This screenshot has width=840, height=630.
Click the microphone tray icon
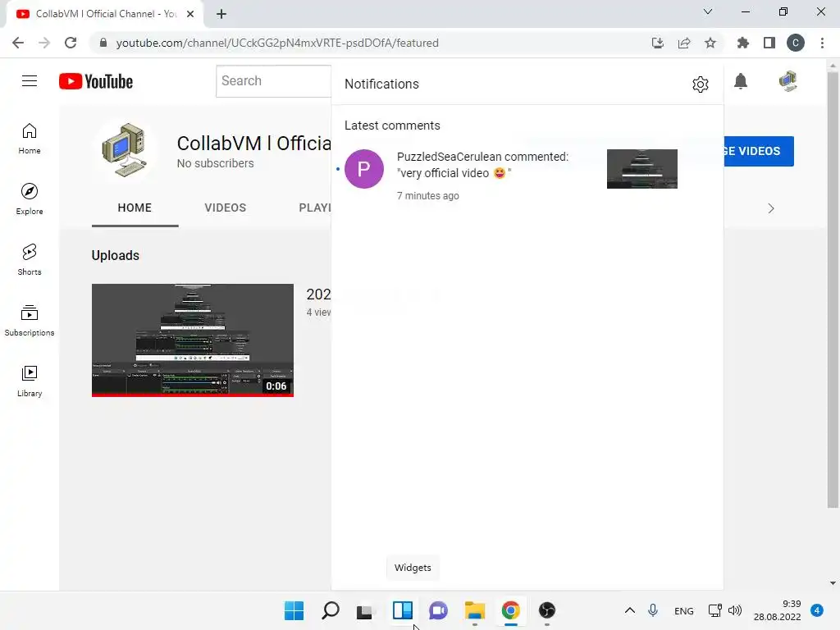click(652, 610)
